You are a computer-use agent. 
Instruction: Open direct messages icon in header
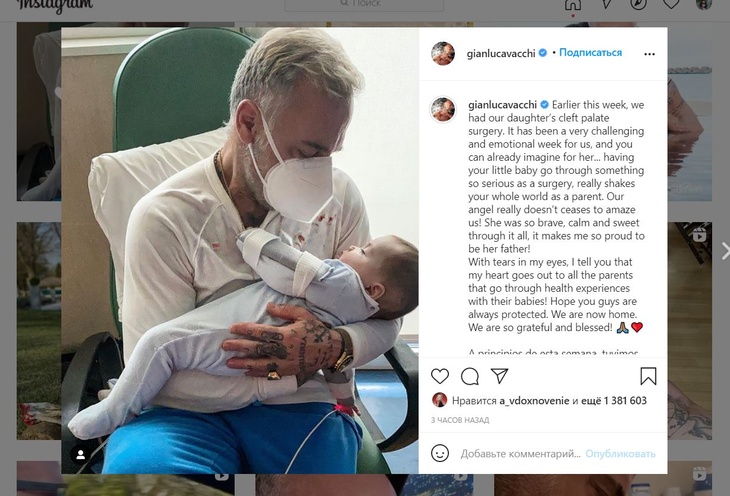point(606,4)
